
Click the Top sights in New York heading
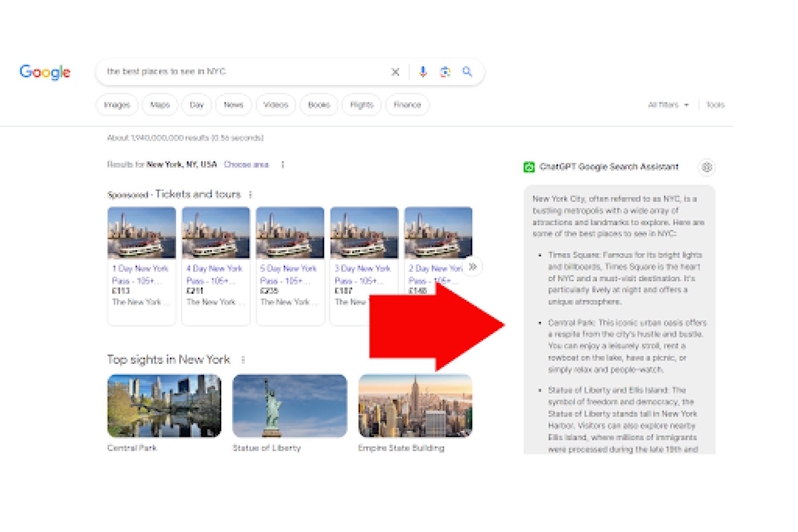[x=169, y=360]
